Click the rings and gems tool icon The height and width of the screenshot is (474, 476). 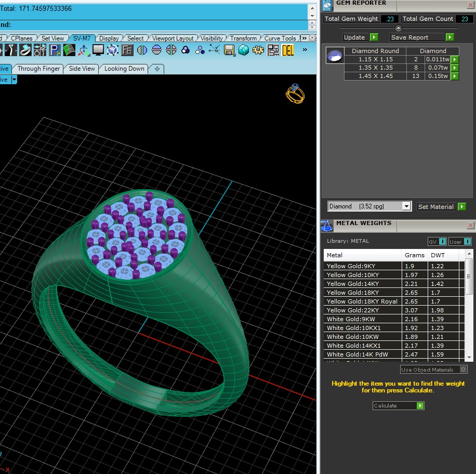(40, 50)
